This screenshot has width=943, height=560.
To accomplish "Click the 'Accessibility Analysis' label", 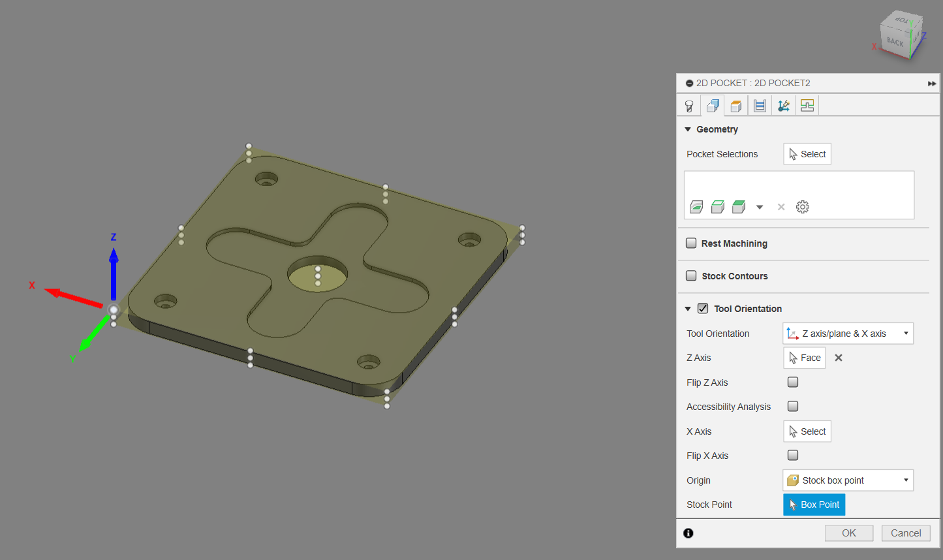I will coord(728,407).
